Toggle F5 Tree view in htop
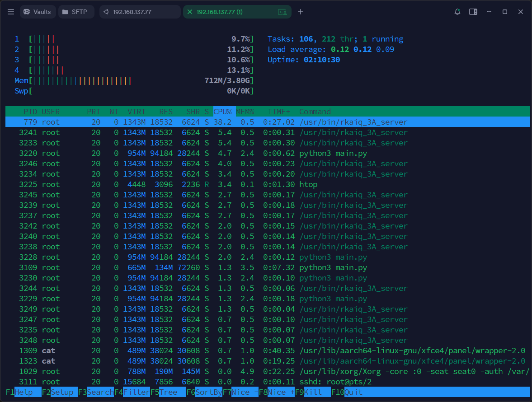Screen dimensions: 532x402 [168, 392]
